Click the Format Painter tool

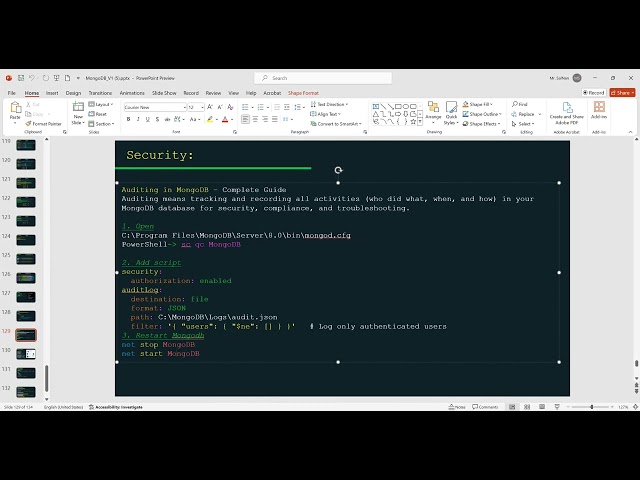[x=43, y=124]
